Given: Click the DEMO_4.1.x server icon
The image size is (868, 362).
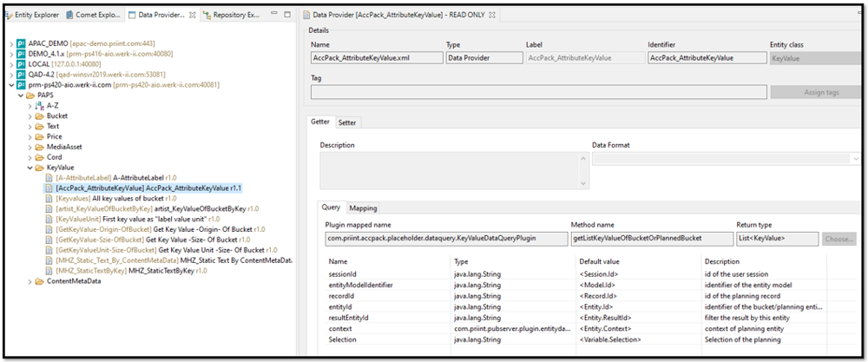Looking at the screenshot, I should [21, 54].
